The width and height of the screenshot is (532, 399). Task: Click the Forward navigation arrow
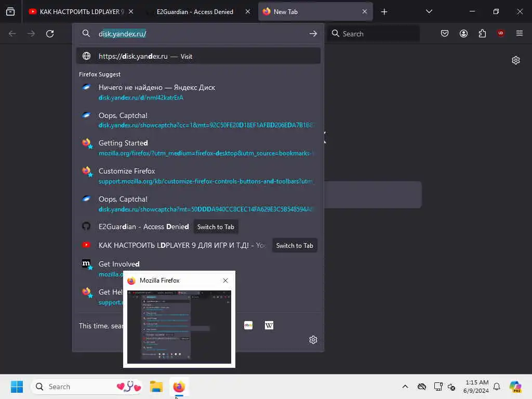31,34
